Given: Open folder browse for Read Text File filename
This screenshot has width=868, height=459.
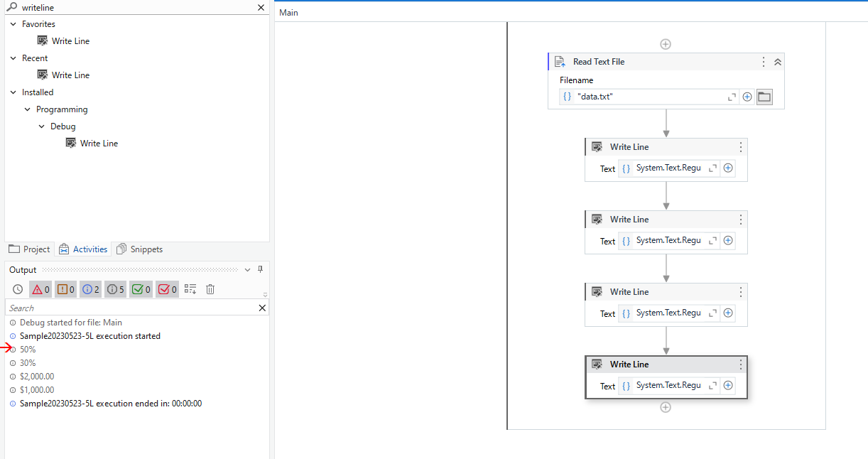Looking at the screenshot, I should coord(764,96).
